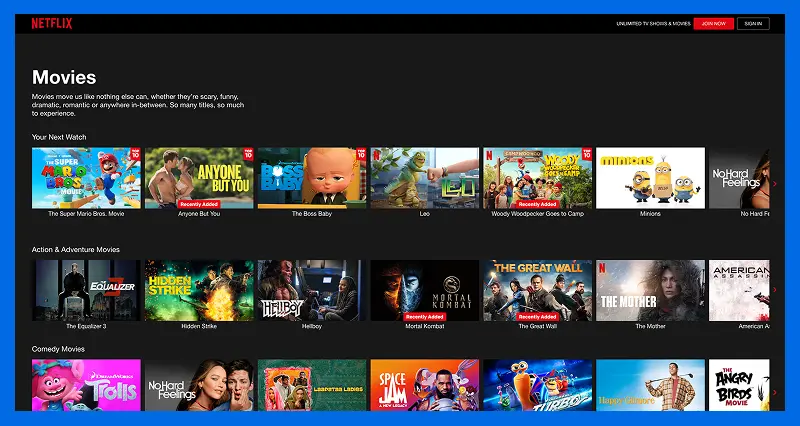Open Space Jam A New Legacy thumbnail
This screenshot has width=800, height=426.
pyautogui.click(x=424, y=385)
